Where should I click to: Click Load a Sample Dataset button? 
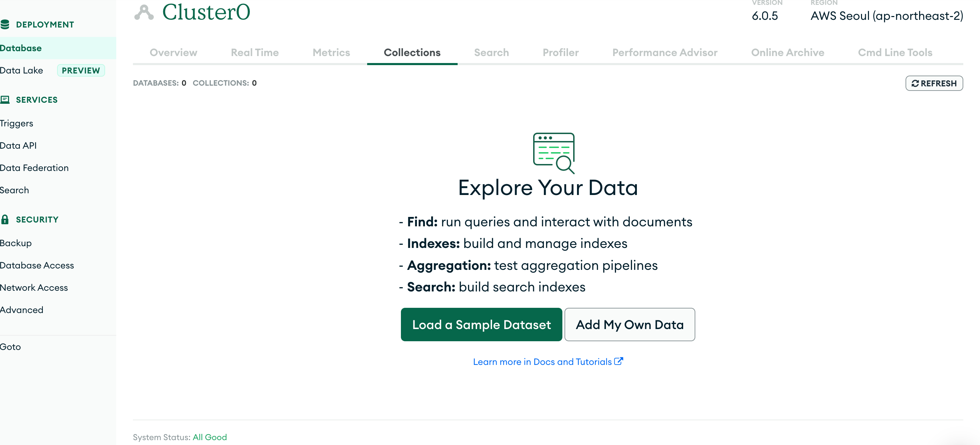481,324
